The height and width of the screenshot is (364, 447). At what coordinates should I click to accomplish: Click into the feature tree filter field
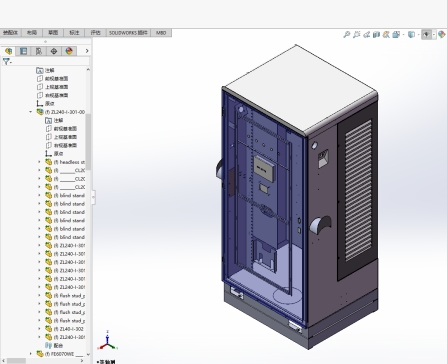pos(50,61)
